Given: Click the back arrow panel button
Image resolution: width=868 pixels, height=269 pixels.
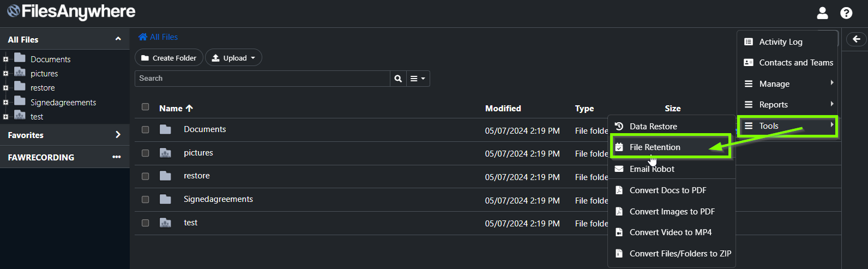Looking at the screenshot, I should click(x=856, y=39).
